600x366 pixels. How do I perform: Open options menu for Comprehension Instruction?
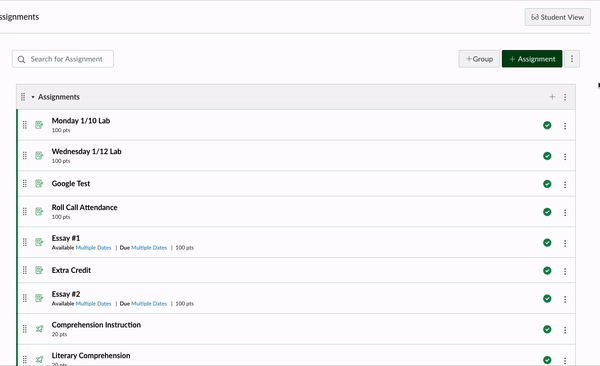565,330
